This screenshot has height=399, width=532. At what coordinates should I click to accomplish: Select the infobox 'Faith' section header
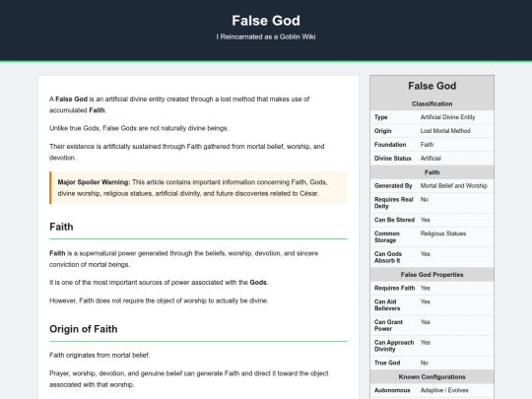coord(432,172)
